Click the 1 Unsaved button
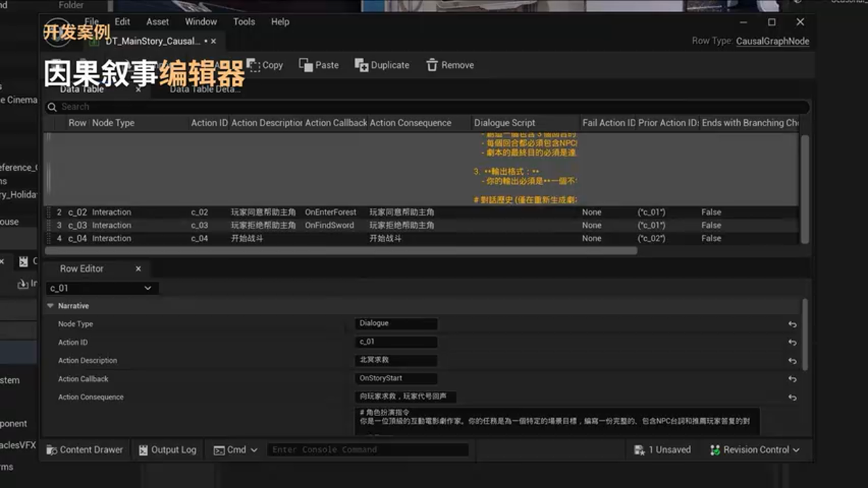Screen dimensions: 868x488 coord(662,449)
